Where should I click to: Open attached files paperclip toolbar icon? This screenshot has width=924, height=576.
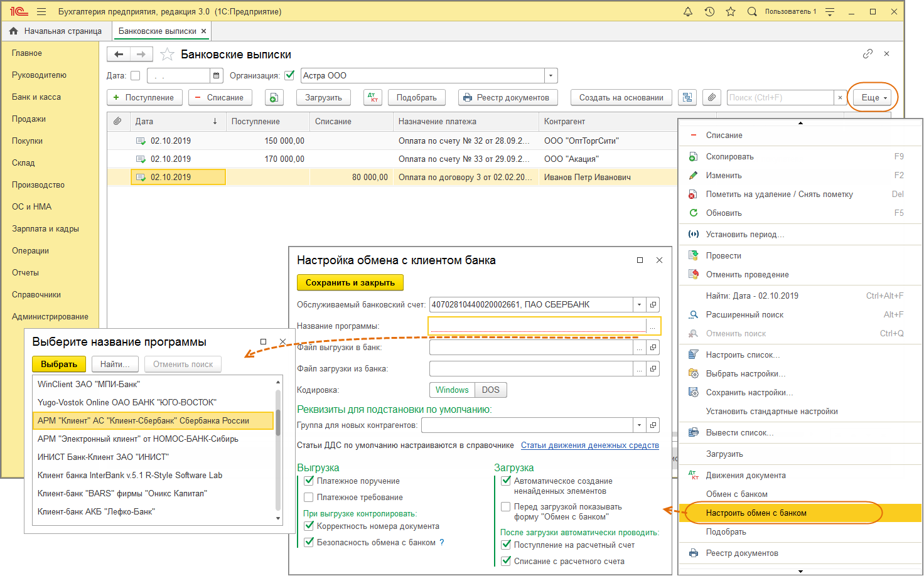[x=711, y=97]
